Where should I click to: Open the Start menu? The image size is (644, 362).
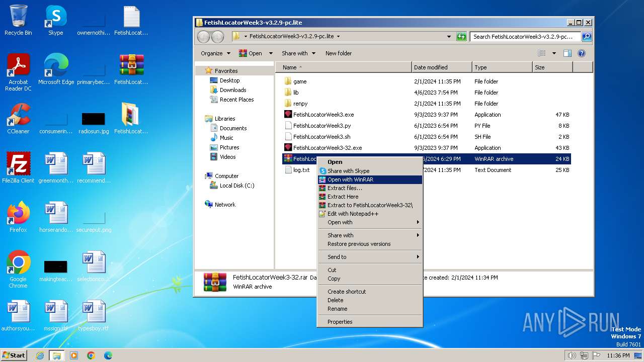[14, 355]
